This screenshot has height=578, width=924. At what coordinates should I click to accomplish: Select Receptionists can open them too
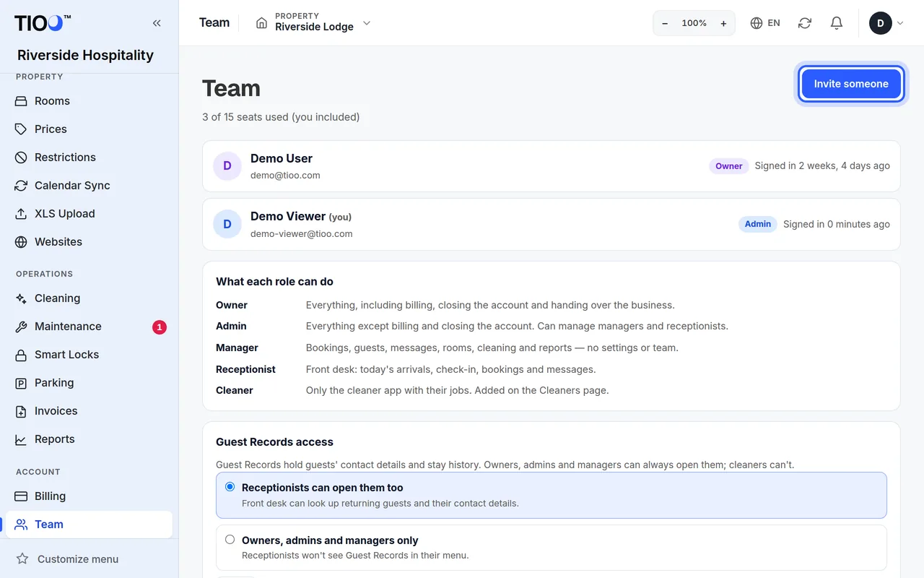(x=552, y=496)
